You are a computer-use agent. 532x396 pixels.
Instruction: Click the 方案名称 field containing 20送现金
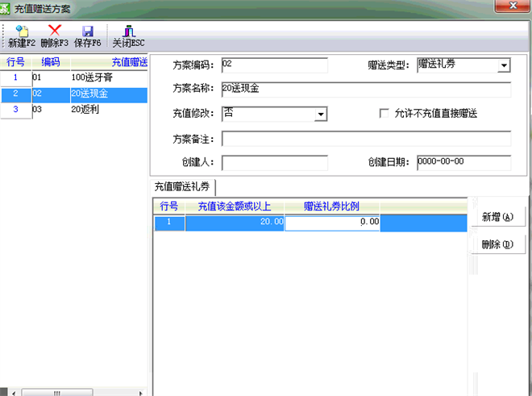[x=366, y=90]
